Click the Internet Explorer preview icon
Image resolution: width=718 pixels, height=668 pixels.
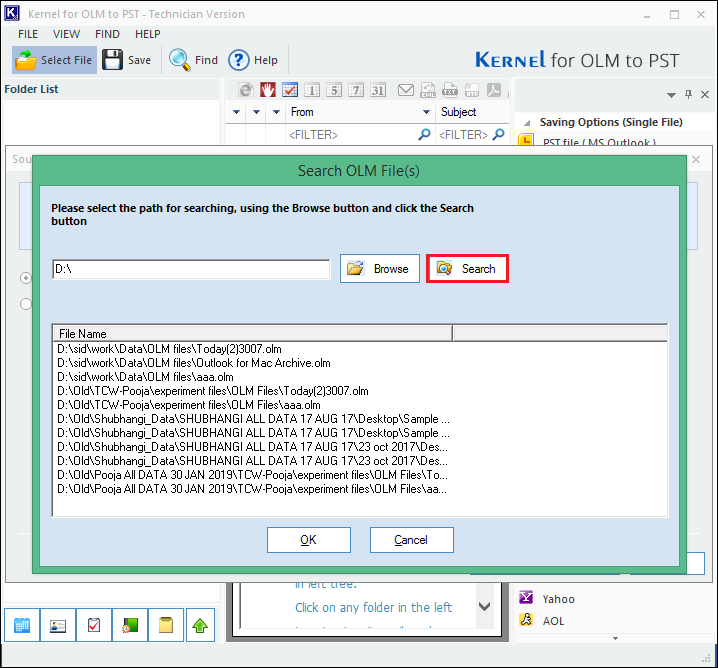[246, 90]
